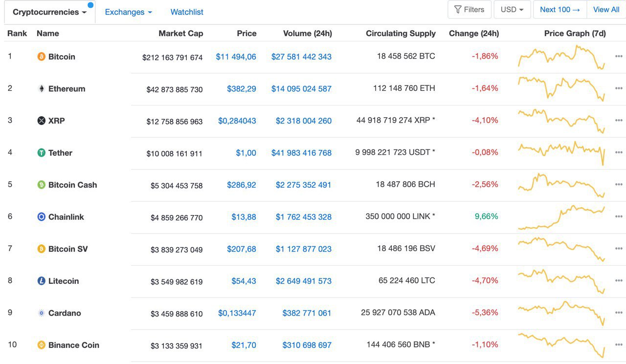Open Chainlink 7-day price graph
Viewport: 626px width, 364px height.
[x=562, y=217]
